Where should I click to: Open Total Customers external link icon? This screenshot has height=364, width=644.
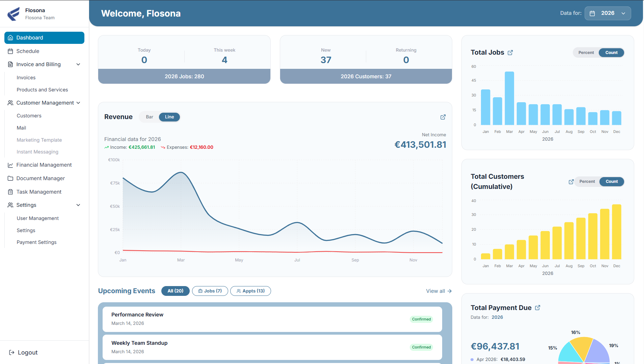pos(571,182)
